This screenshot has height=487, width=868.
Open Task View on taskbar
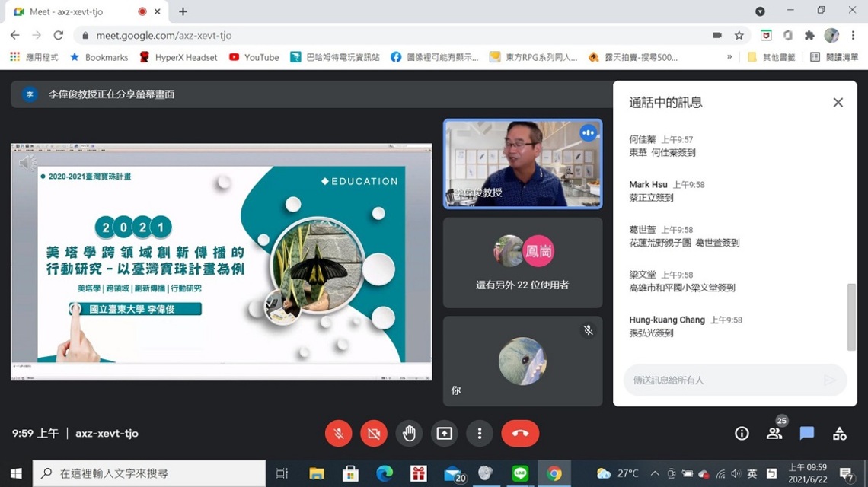(x=282, y=474)
